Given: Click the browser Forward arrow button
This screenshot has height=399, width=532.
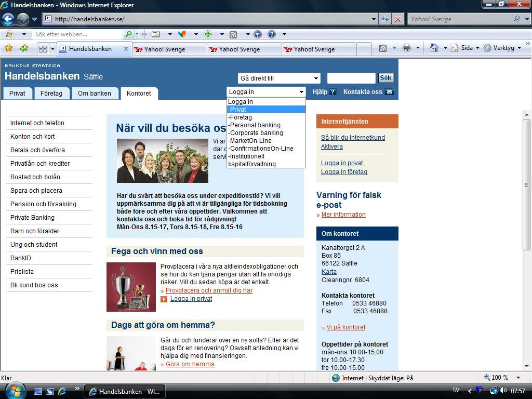Looking at the screenshot, I should click(x=23, y=19).
